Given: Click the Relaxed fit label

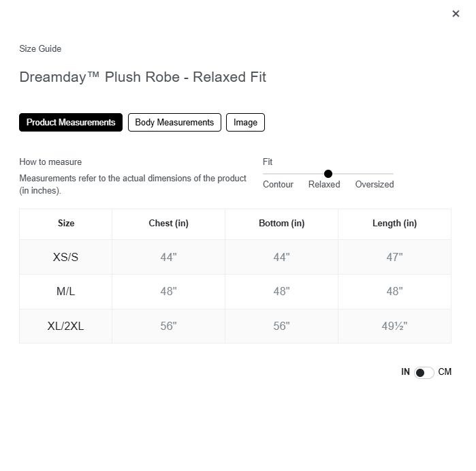Looking at the screenshot, I should (x=323, y=185).
